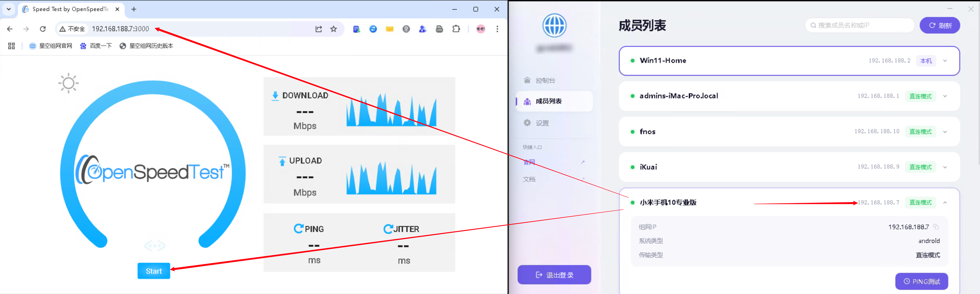Open 设置 in the sidebar

[x=542, y=123]
